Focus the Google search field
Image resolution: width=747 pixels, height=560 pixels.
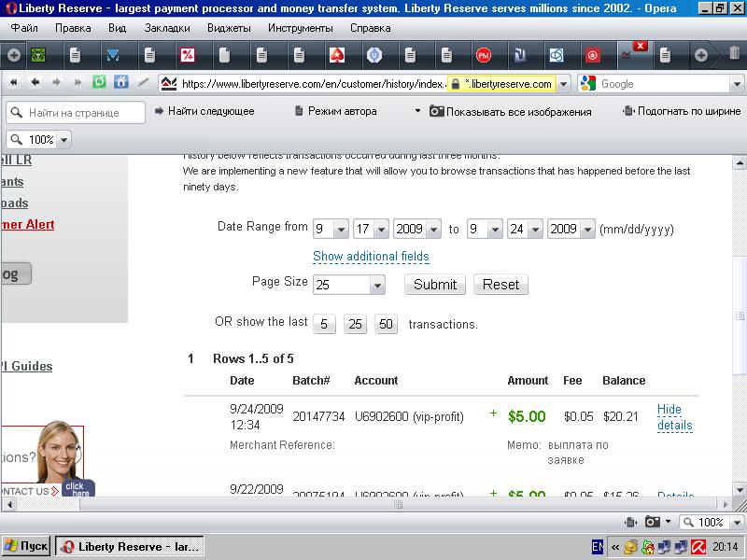tap(663, 84)
